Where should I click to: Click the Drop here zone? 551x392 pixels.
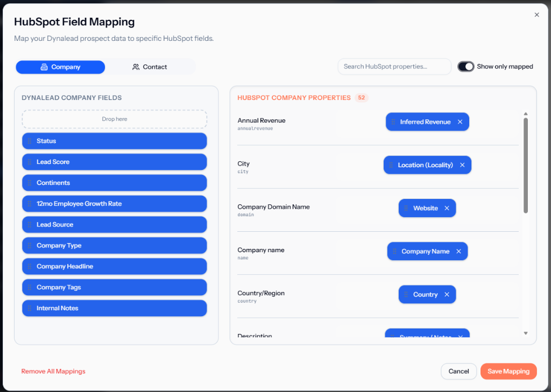click(115, 119)
